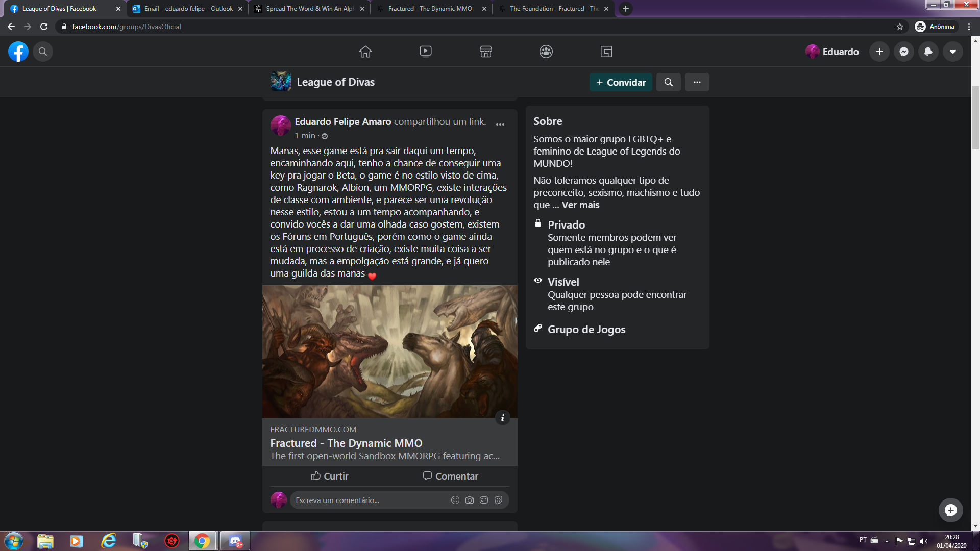Open Eduardo profile link
The image size is (980, 551).
[832, 52]
